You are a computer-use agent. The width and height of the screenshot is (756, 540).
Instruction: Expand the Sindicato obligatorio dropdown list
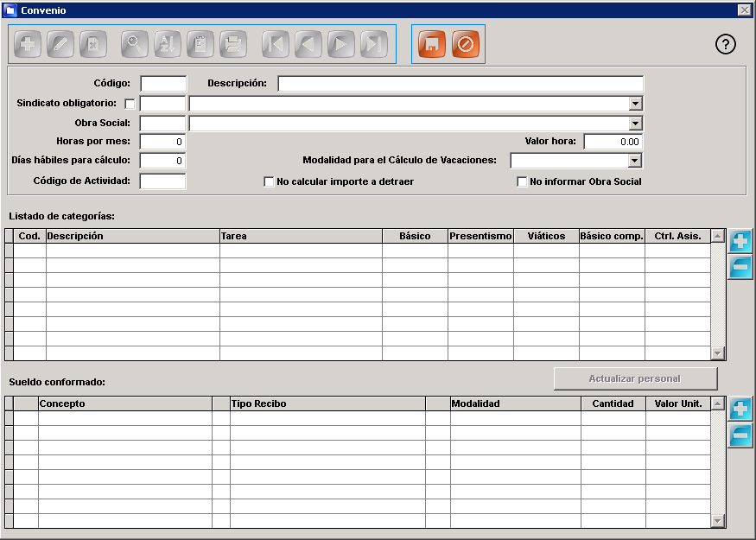[x=635, y=104]
